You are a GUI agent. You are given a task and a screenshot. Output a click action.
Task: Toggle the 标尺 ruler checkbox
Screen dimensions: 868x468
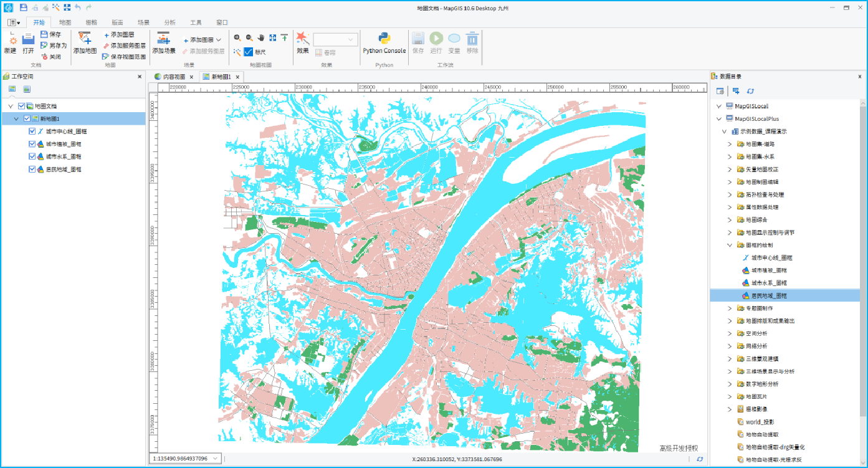click(x=249, y=52)
